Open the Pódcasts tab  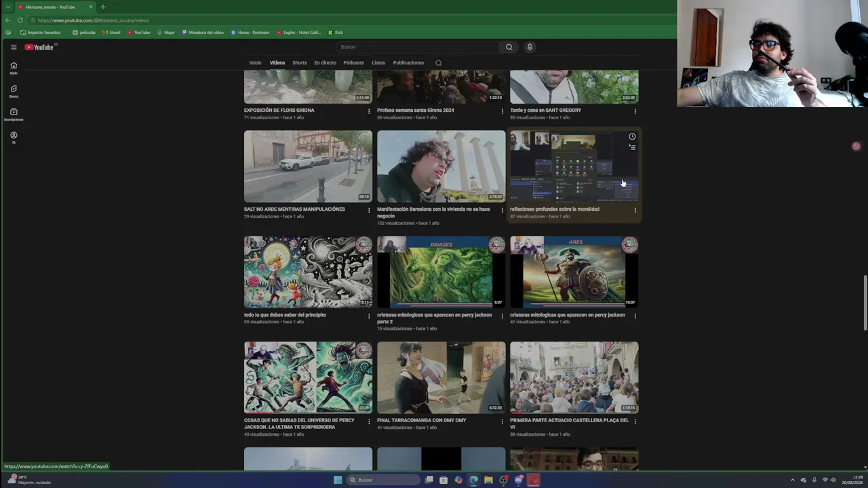353,63
